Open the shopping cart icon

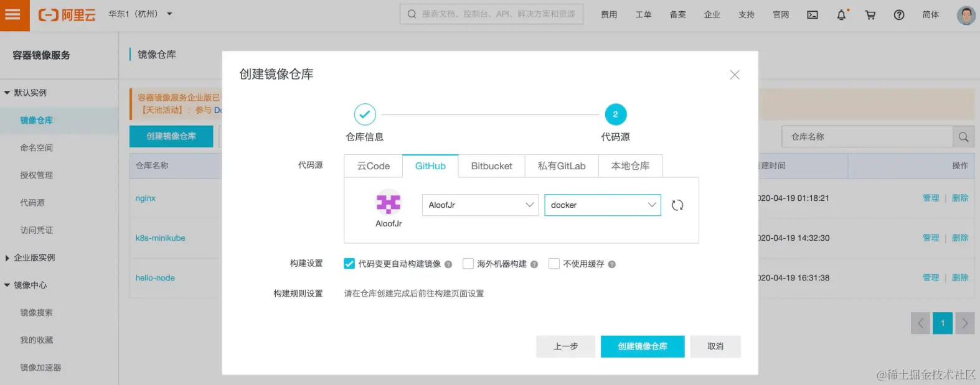click(x=870, y=14)
